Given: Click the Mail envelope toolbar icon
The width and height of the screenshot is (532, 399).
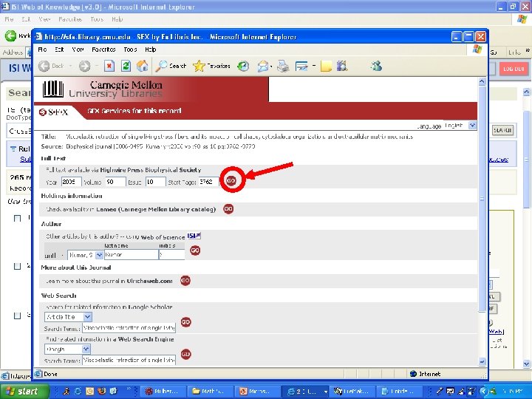Looking at the screenshot, I should (263, 66).
